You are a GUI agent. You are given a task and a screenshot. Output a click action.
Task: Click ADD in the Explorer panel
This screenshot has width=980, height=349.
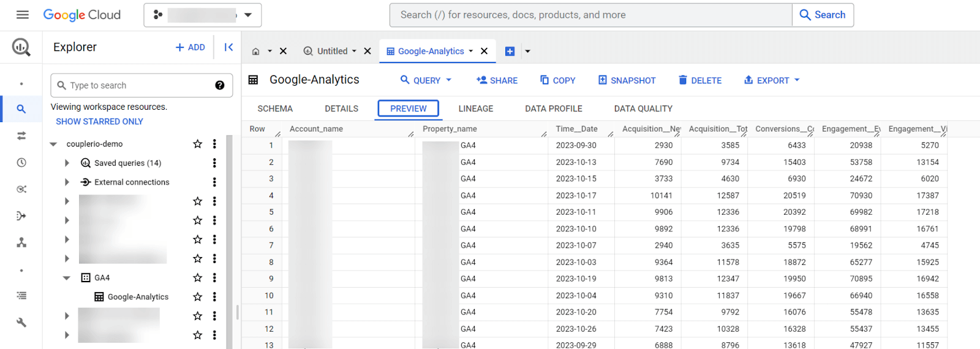click(190, 47)
